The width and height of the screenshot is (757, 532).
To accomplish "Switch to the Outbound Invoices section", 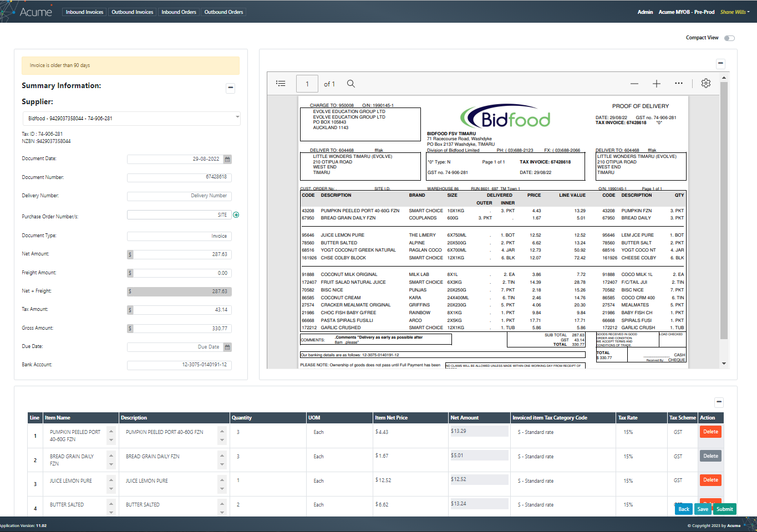I will pos(132,11).
